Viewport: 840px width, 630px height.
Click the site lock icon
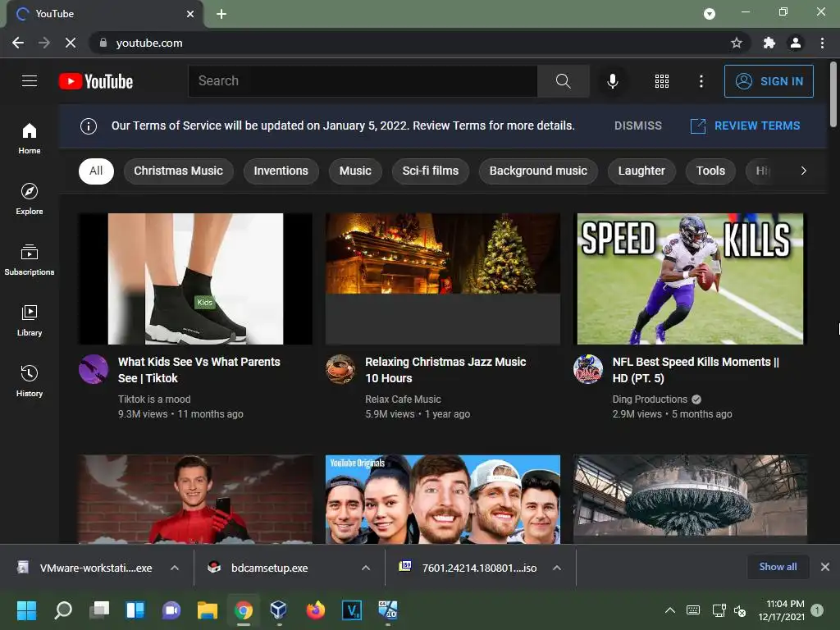(x=103, y=43)
